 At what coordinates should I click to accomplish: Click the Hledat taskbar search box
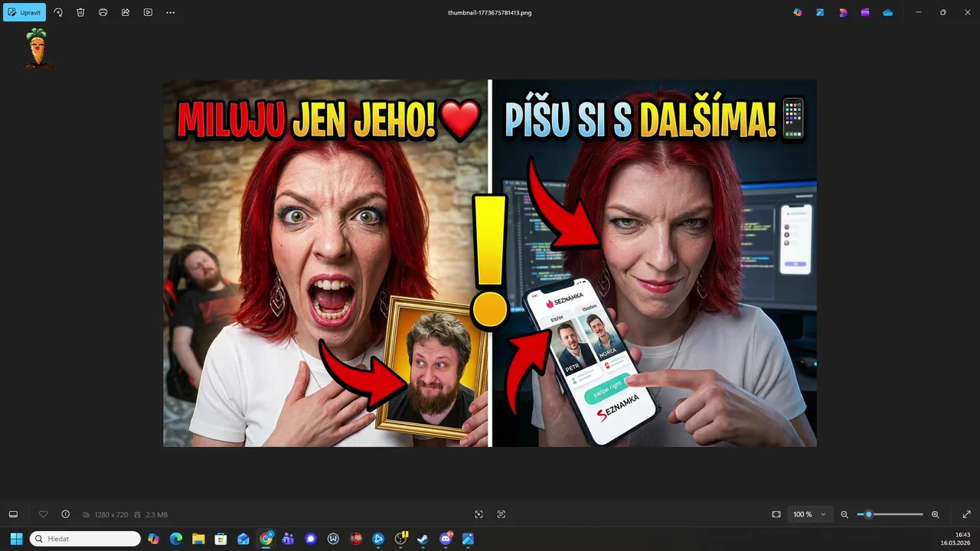(85, 539)
